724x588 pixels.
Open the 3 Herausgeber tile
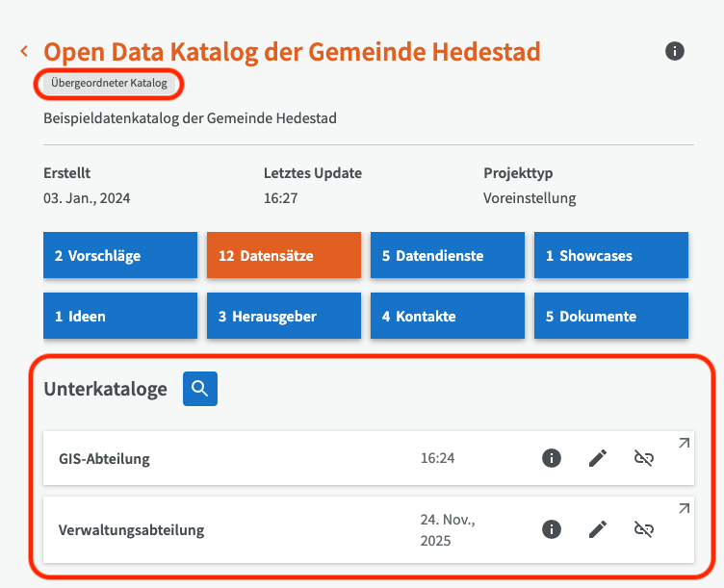coord(284,316)
